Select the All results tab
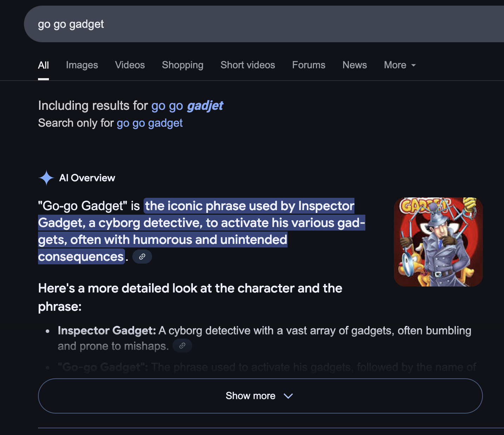The image size is (504, 435). 44,65
